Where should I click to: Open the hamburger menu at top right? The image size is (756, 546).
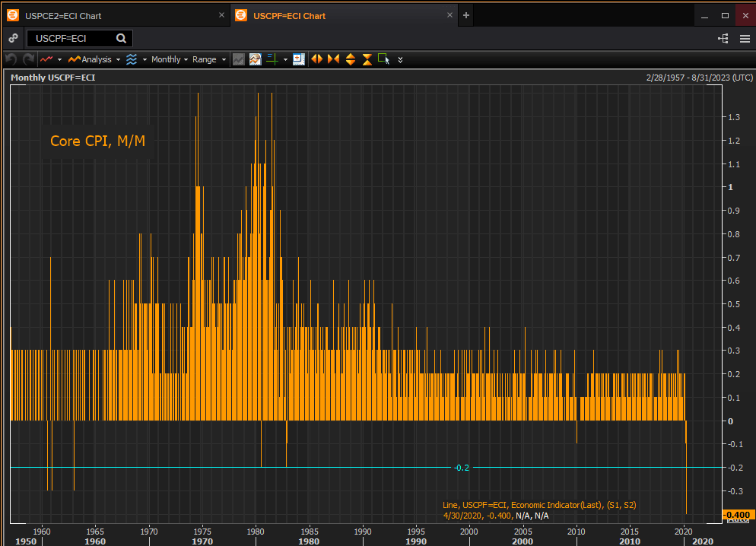pyautogui.click(x=745, y=38)
